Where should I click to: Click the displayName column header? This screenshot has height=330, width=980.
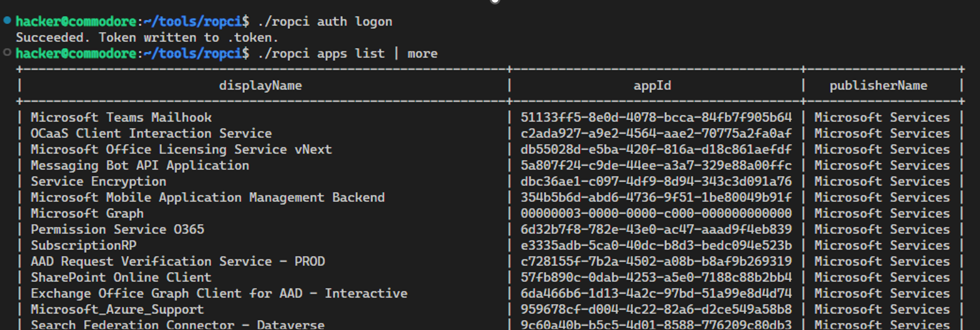click(x=260, y=85)
